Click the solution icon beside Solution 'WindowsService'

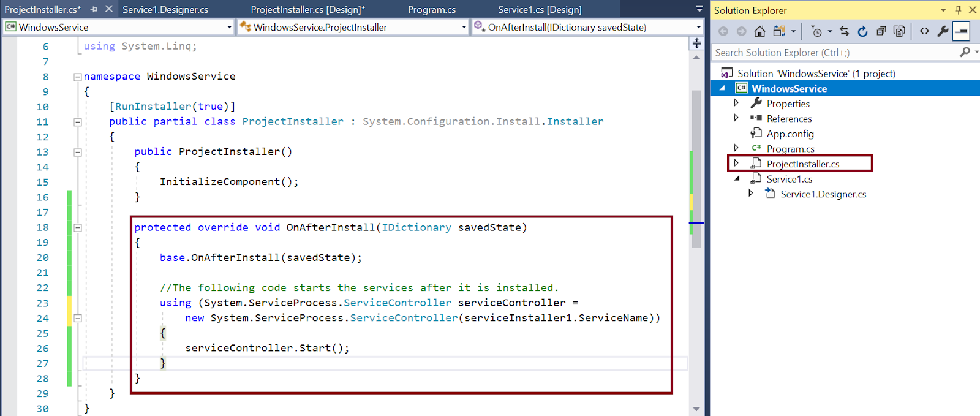[x=727, y=73]
